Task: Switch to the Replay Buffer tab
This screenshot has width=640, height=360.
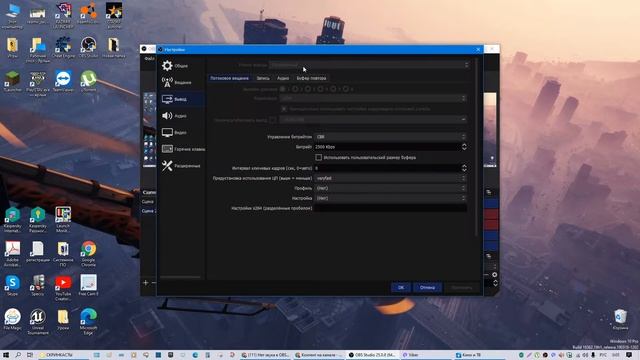Action: [x=311, y=78]
